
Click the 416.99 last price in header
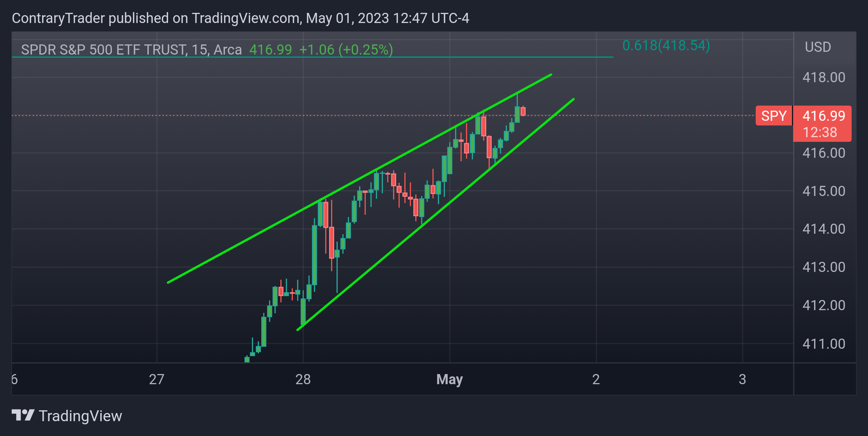click(x=271, y=50)
